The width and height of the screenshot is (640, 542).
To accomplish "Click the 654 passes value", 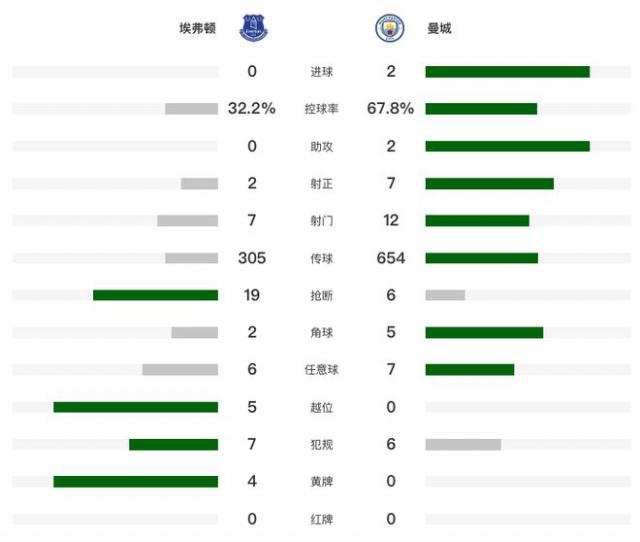I will pyautogui.click(x=390, y=258).
